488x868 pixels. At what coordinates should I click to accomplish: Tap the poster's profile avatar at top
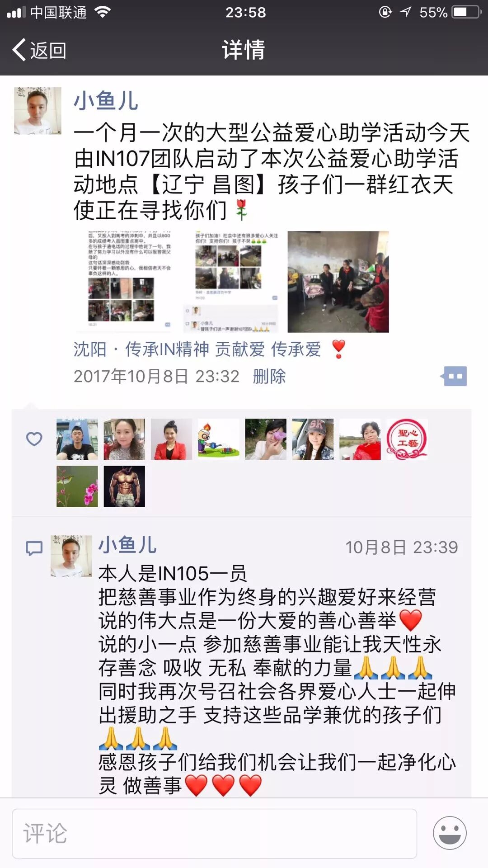[x=38, y=111]
